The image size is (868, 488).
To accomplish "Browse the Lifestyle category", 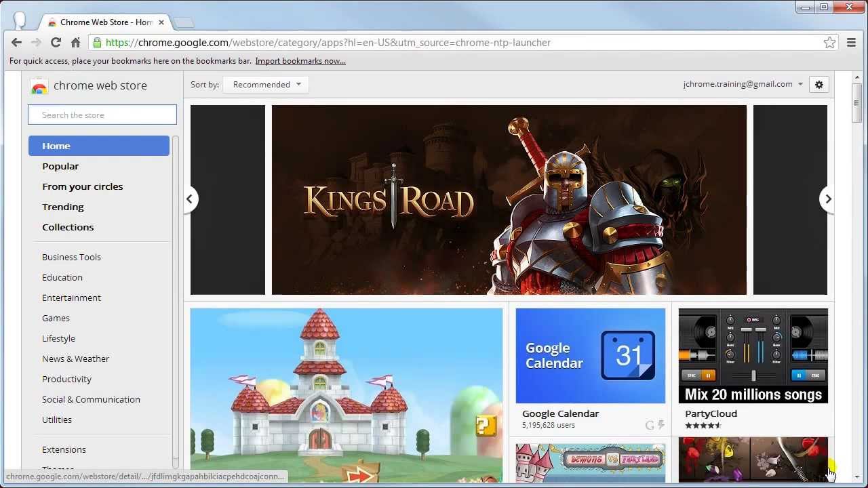I will pyautogui.click(x=58, y=338).
